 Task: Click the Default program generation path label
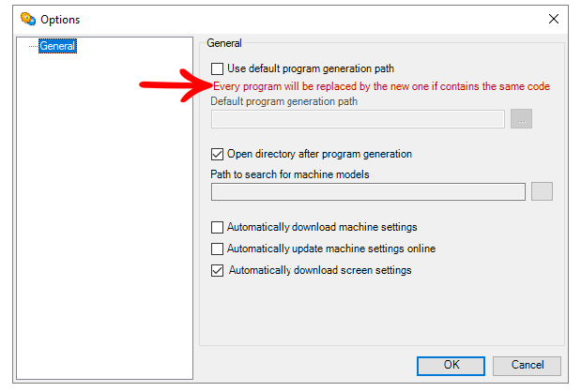[x=283, y=101]
